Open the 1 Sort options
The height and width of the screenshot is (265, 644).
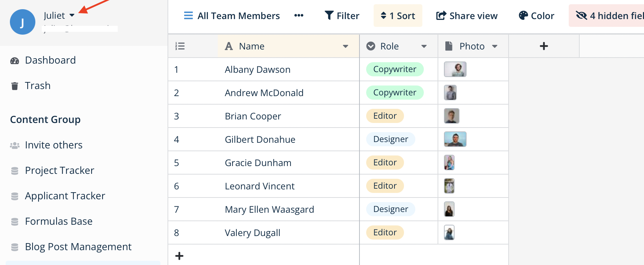click(x=398, y=16)
